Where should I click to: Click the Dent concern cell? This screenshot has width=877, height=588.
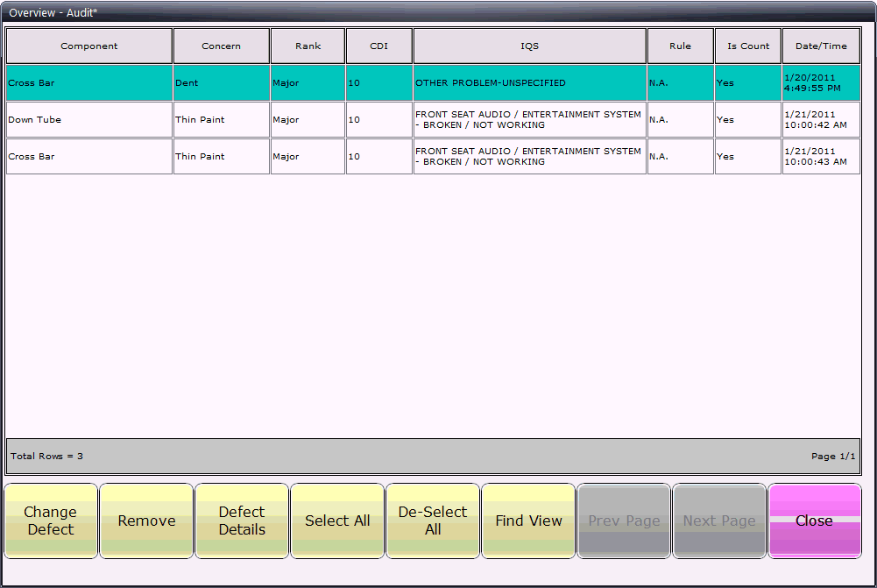tap(222, 82)
